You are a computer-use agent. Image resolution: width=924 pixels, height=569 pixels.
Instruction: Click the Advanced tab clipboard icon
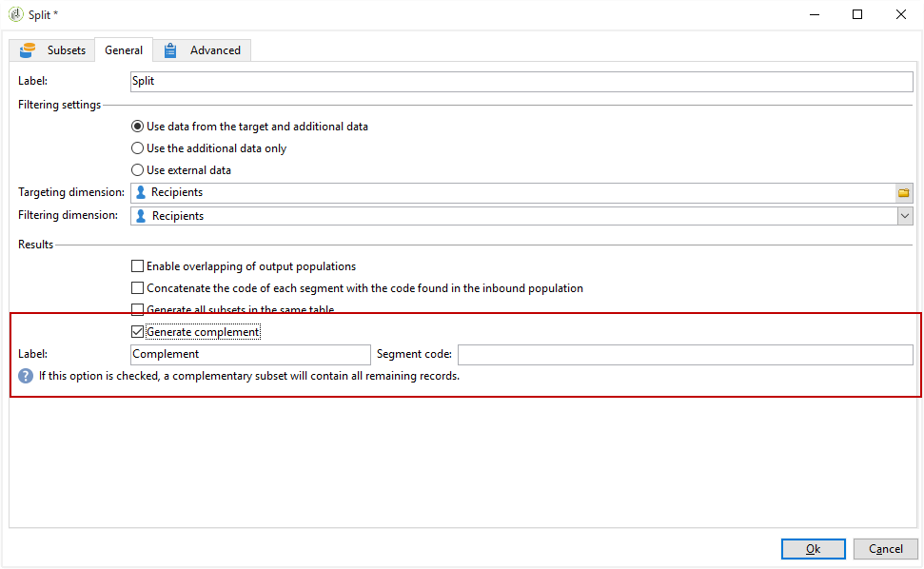point(170,50)
